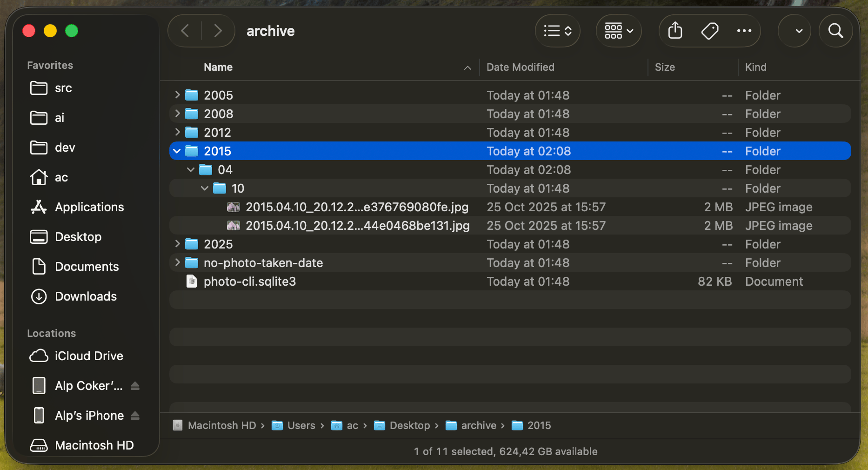Click the Share toolbar icon
The height and width of the screenshot is (470, 868).
675,31
